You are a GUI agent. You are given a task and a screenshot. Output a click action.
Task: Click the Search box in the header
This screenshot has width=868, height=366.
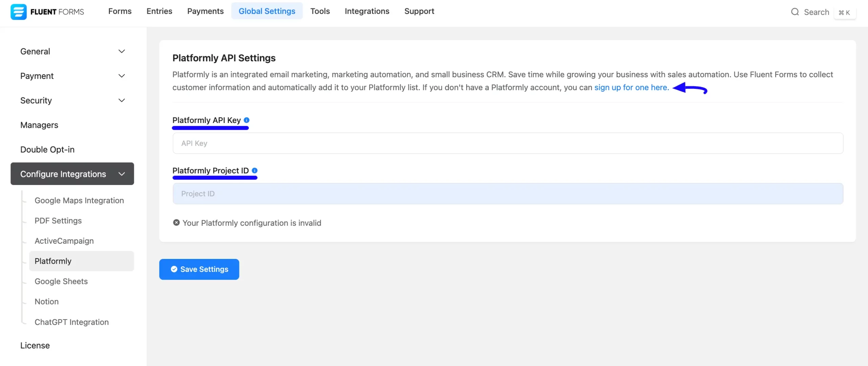(x=816, y=12)
